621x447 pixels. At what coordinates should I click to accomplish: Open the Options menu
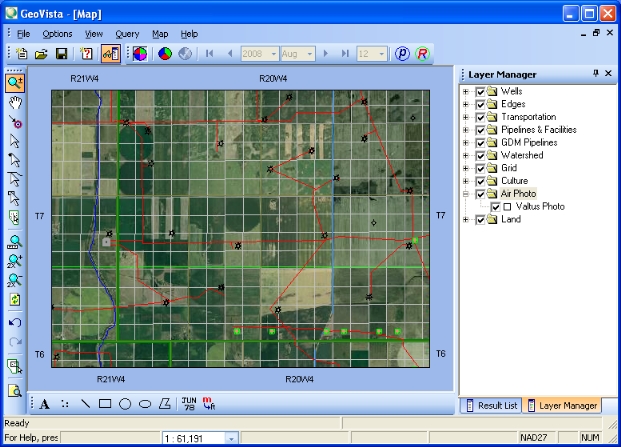57,34
